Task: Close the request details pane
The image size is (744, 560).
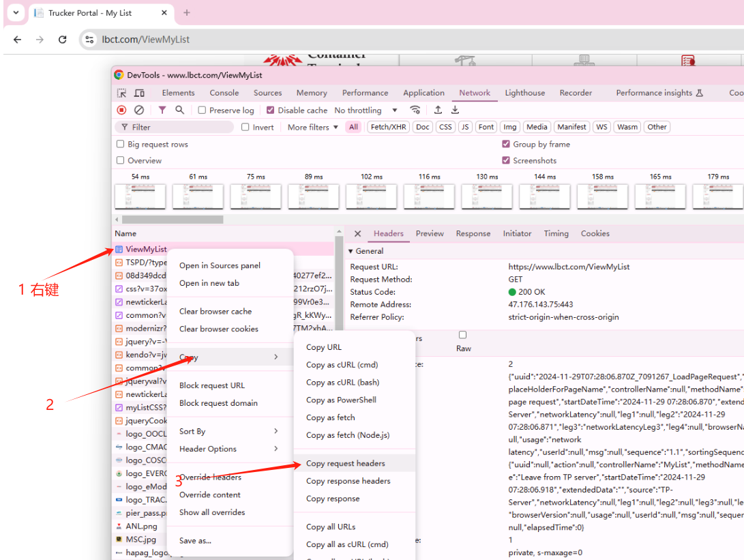Action: 358,233
